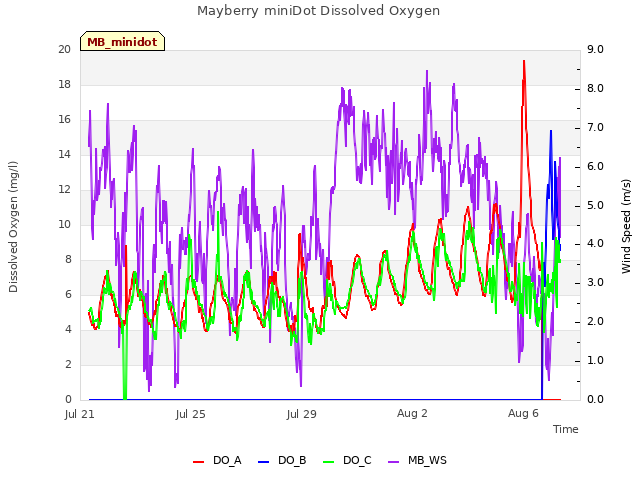Image resolution: width=640 pixels, height=480 pixels.
Task: Click the blue DO_B spike after Aug 6
Action: click(x=551, y=131)
